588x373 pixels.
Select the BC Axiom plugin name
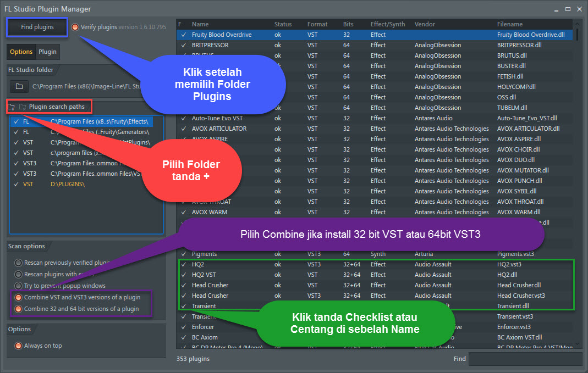(x=205, y=337)
